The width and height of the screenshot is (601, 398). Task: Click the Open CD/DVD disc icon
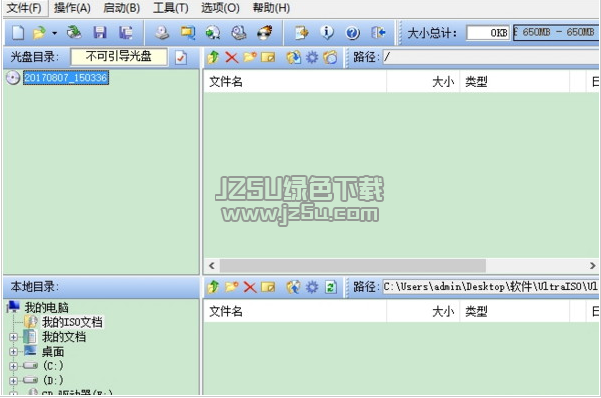(x=74, y=33)
